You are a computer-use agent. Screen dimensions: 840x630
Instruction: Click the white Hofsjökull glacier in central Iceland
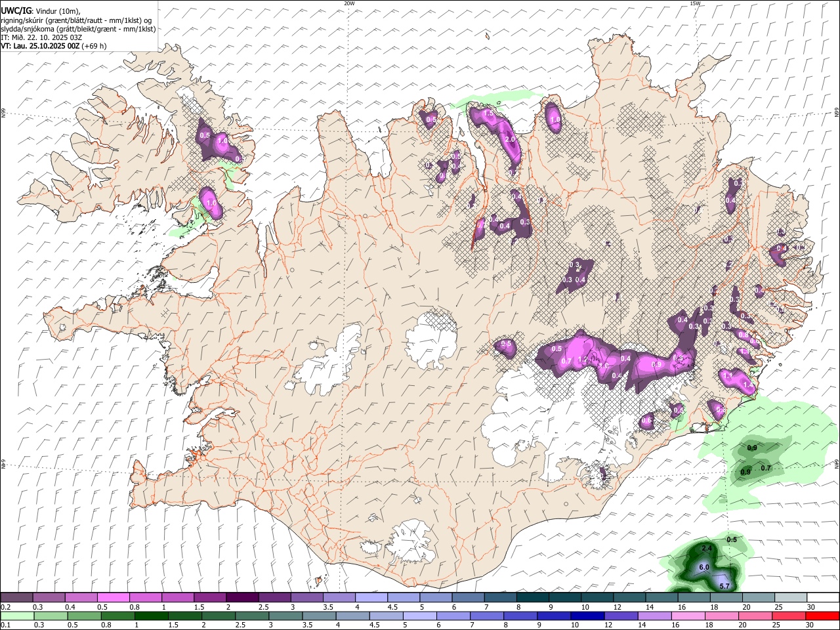tap(431, 340)
